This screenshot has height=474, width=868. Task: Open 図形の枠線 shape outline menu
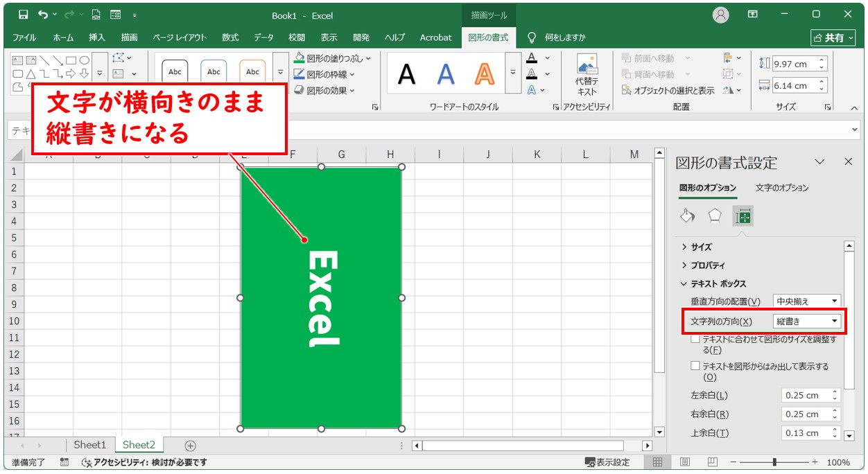pyautogui.click(x=324, y=74)
